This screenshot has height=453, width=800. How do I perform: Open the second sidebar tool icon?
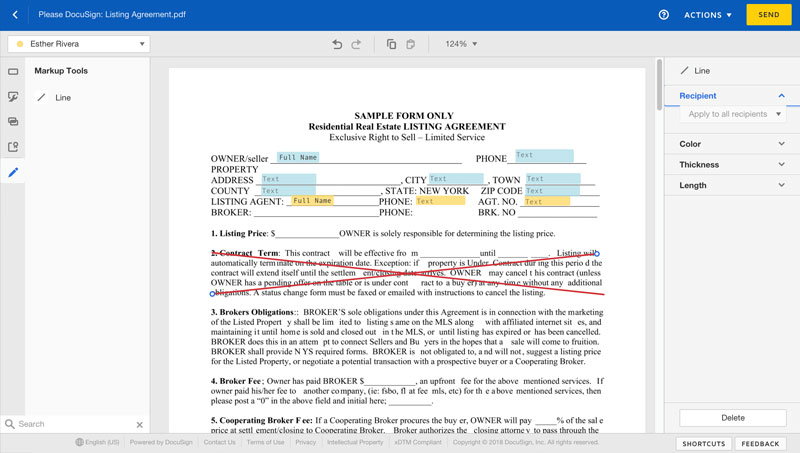[13, 96]
